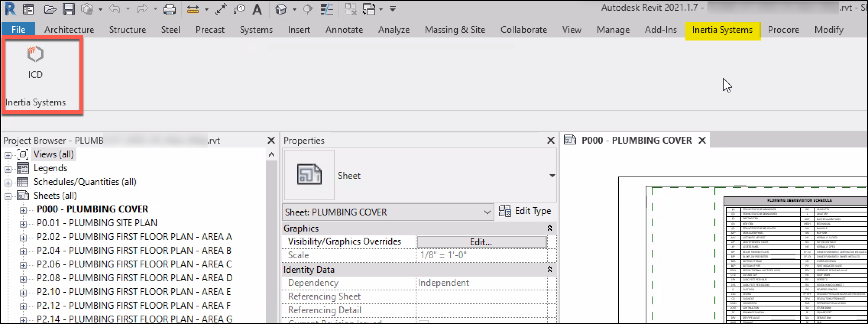Image resolution: width=868 pixels, height=324 pixels.
Task: Switch to the Structure ribbon tab
Action: [128, 30]
